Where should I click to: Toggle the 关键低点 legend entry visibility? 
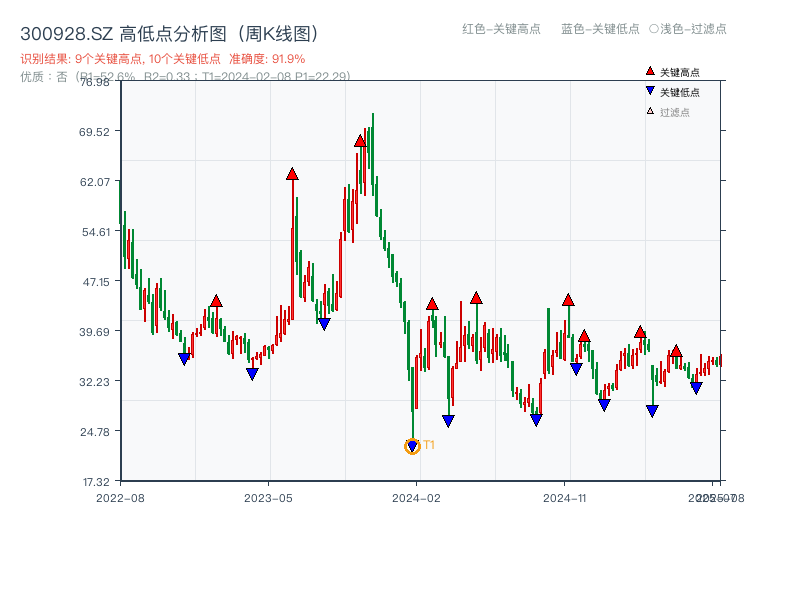point(673,89)
